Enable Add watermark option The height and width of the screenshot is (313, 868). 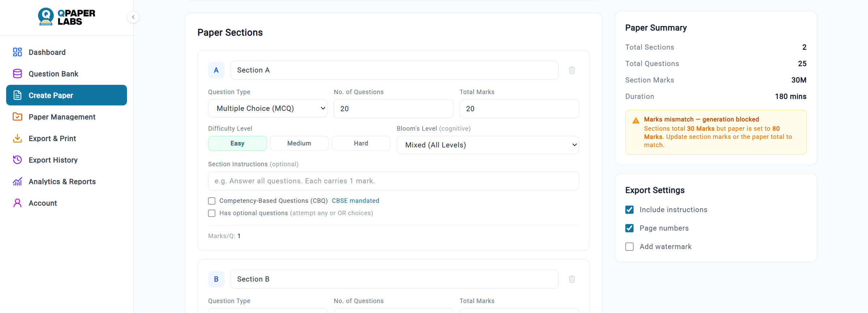tap(629, 246)
